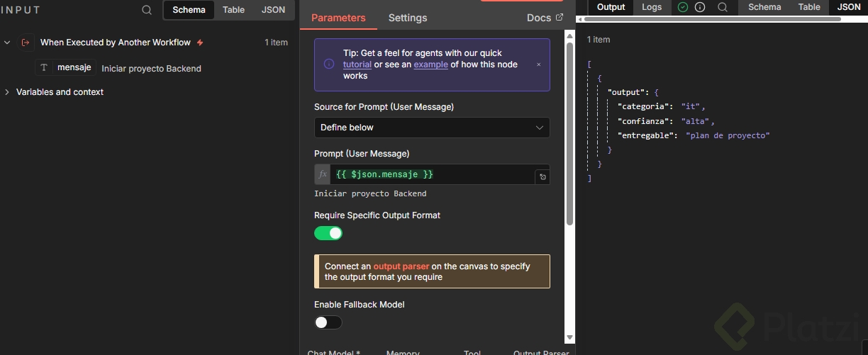Open the Docs link
This screenshot has height=355, width=868.
[545, 18]
